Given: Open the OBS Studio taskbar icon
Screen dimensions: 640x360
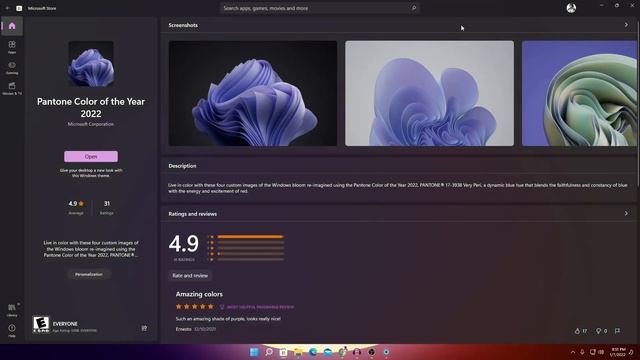Looking at the screenshot, I should tap(371, 352).
